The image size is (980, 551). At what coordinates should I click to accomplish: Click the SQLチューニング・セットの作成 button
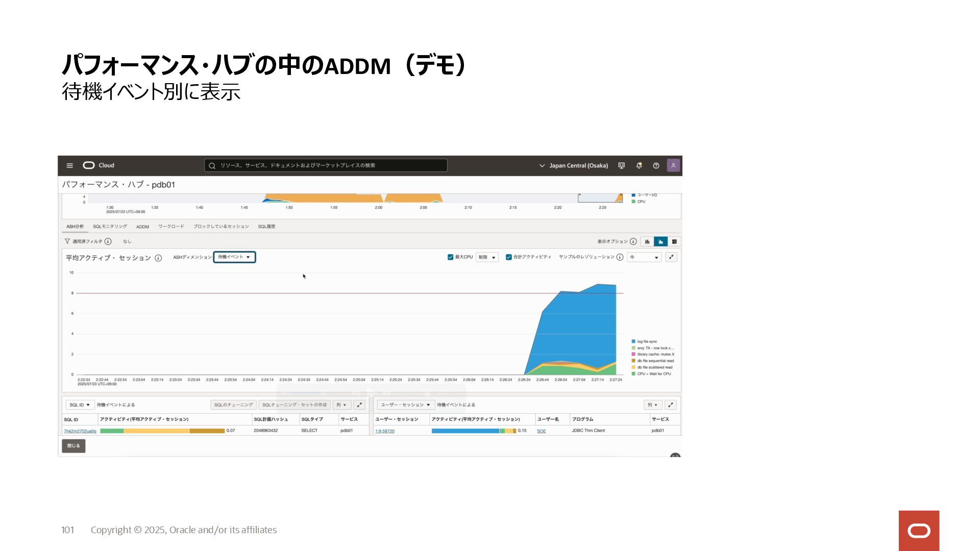[x=295, y=405]
